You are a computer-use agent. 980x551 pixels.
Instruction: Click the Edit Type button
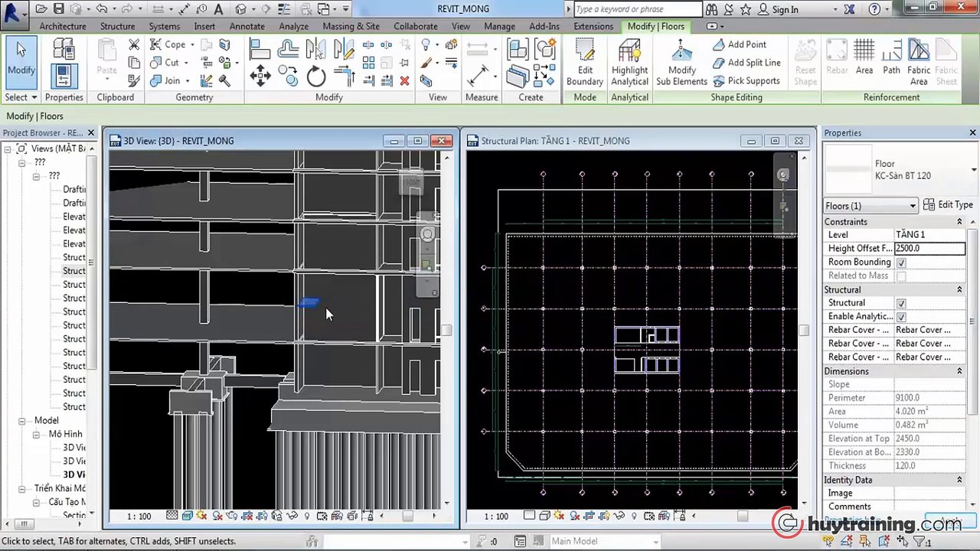(x=949, y=205)
